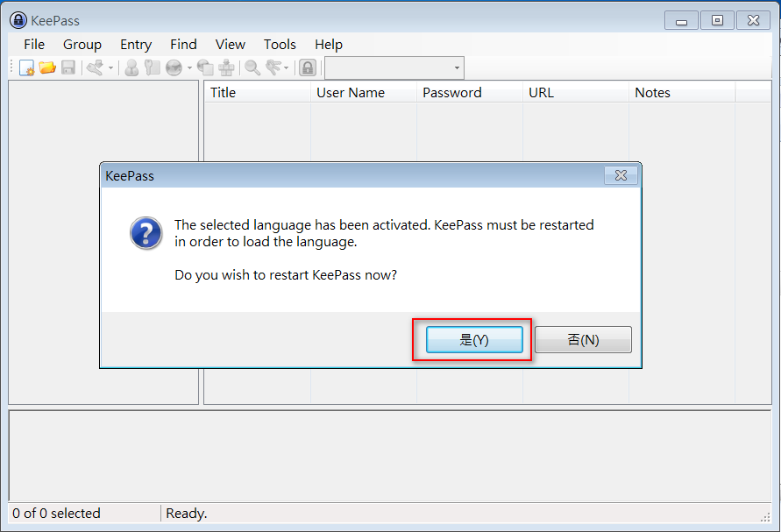
Task: Click the Copy Password key icon
Action: [x=152, y=67]
